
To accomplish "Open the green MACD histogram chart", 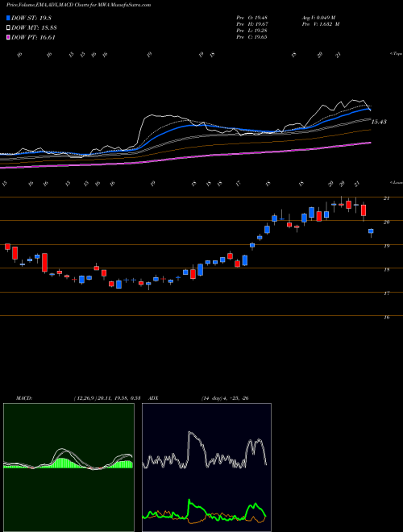I will pos(69,468).
